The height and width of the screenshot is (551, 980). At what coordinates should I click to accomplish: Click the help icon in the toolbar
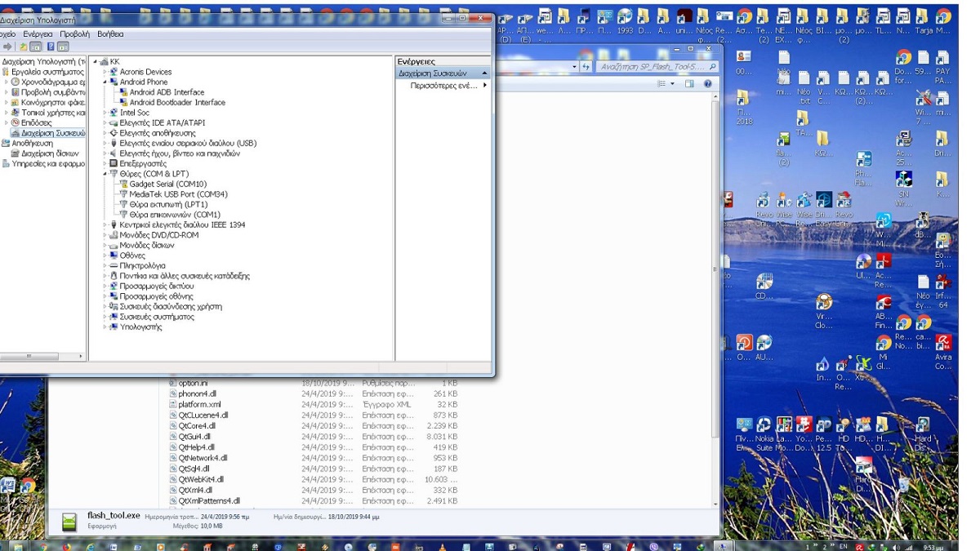pos(51,47)
